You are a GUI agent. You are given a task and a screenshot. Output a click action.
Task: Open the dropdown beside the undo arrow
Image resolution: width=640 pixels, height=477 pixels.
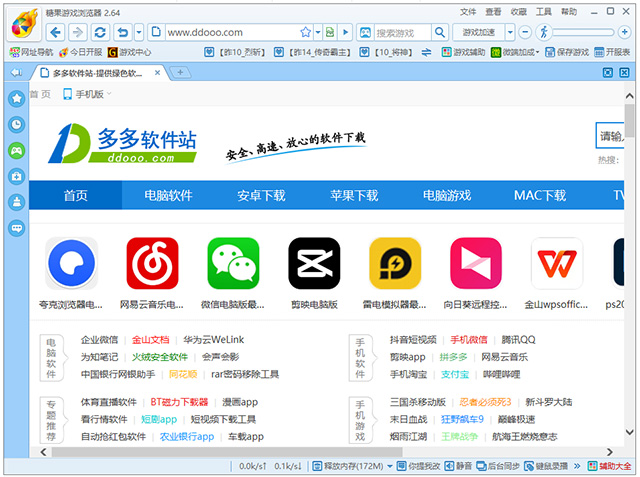click(139, 32)
